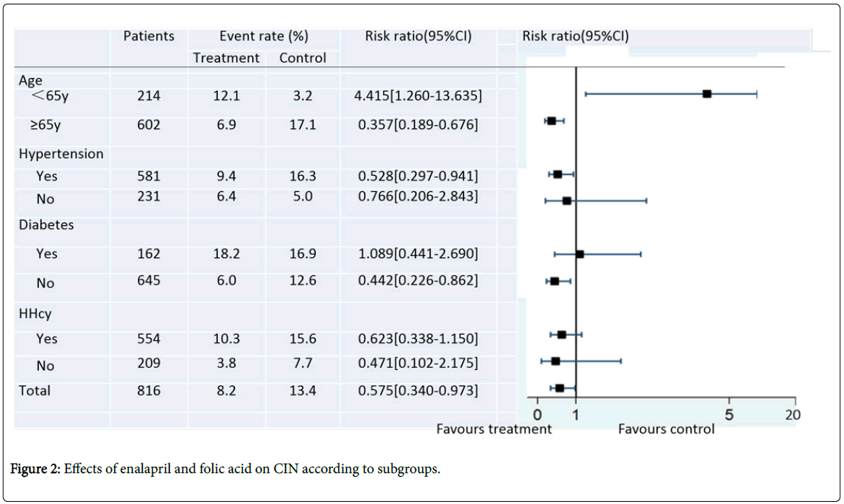This screenshot has height=504, width=844.
Task: Click the square marker for the <65y age row
Action: 707,94
